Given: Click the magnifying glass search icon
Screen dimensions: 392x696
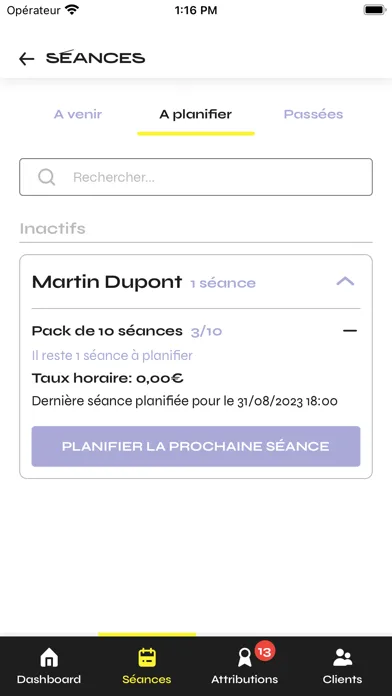Looking at the screenshot, I should click(46, 177).
